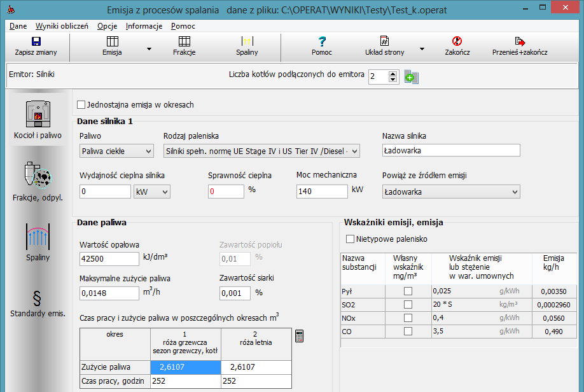Click Pył emission value 0,00350

point(554,291)
